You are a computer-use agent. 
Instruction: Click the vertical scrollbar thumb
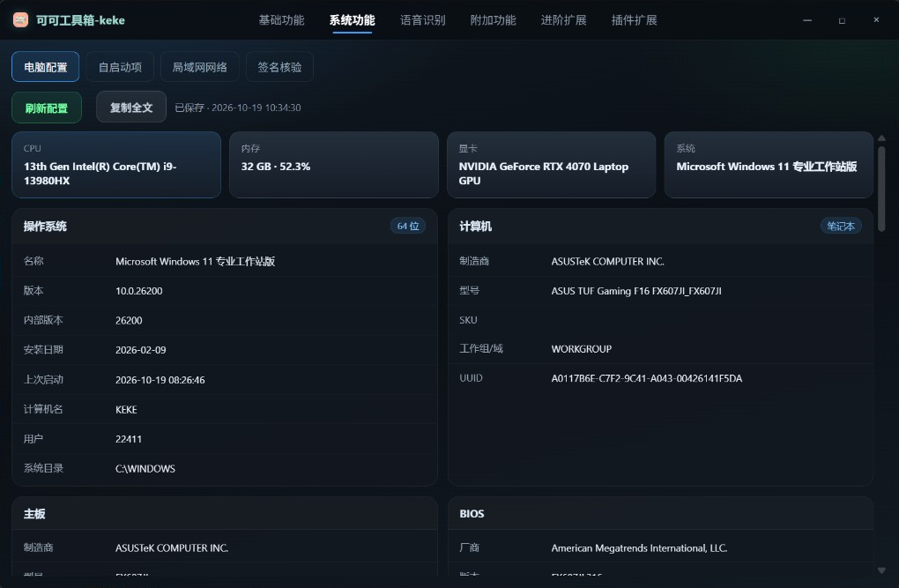tap(881, 189)
